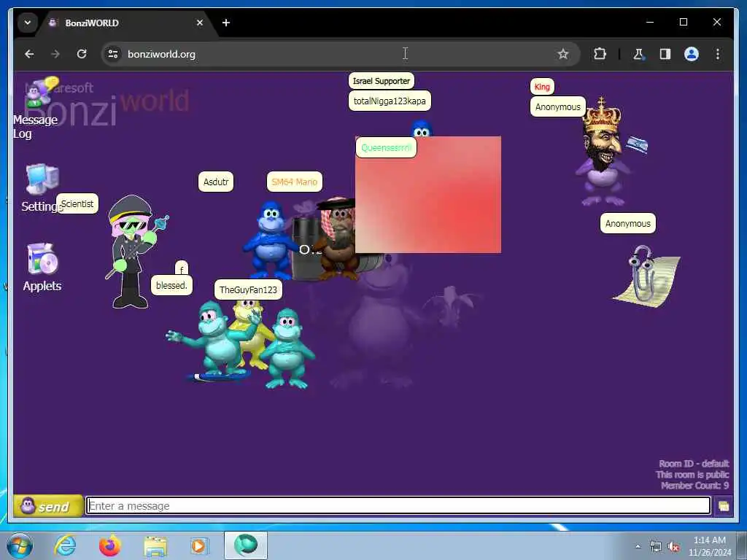Click the Clippy paperclip character
Screen dimensions: 747x560
647,276
